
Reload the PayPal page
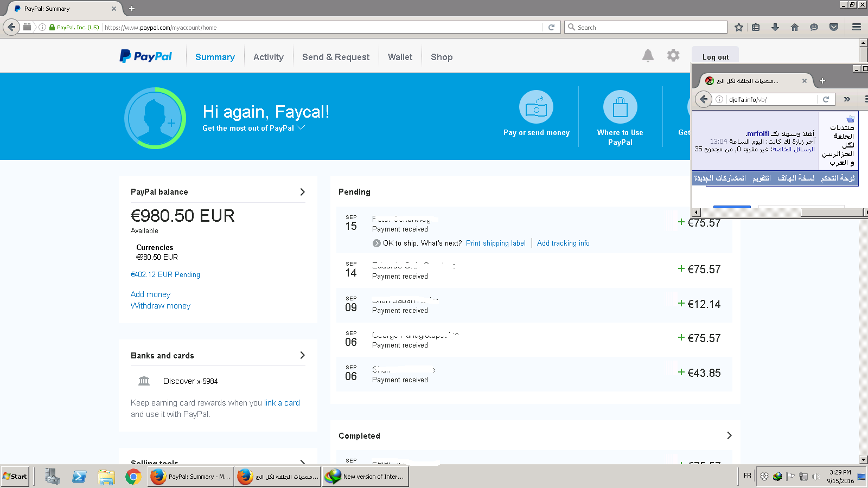(x=551, y=27)
